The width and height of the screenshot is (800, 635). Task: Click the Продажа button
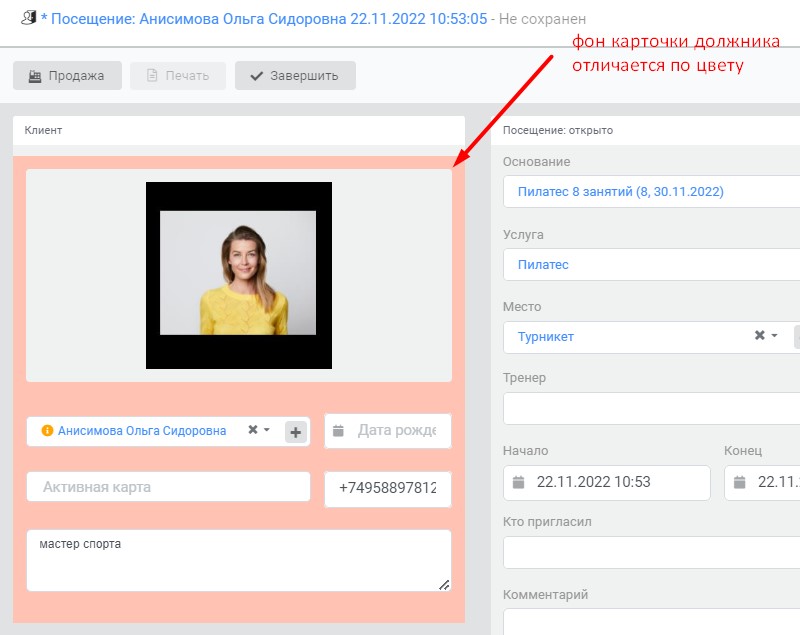tap(67, 75)
